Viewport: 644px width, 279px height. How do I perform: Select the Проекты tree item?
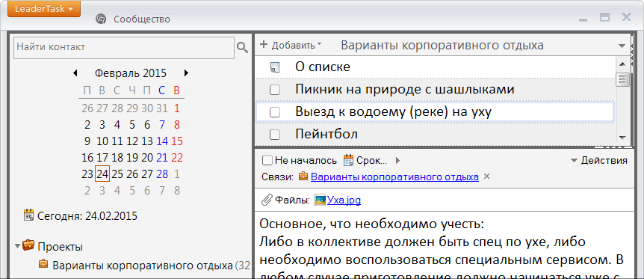click(60, 247)
